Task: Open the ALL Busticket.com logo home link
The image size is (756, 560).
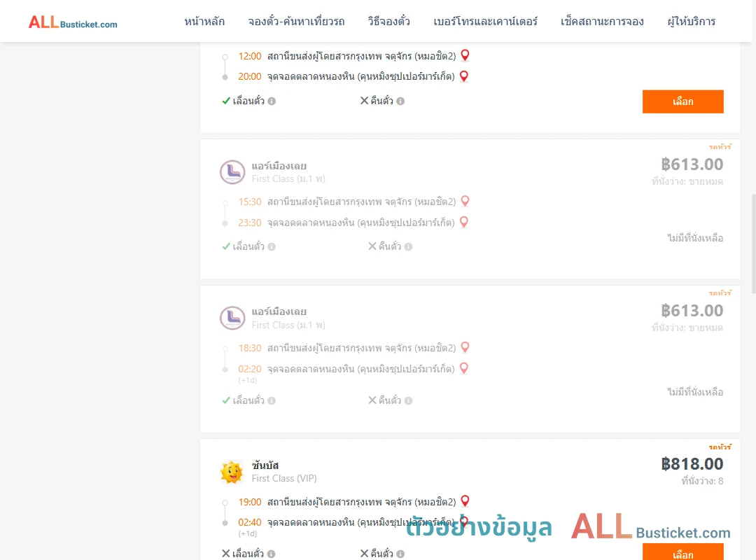Action: [x=73, y=22]
